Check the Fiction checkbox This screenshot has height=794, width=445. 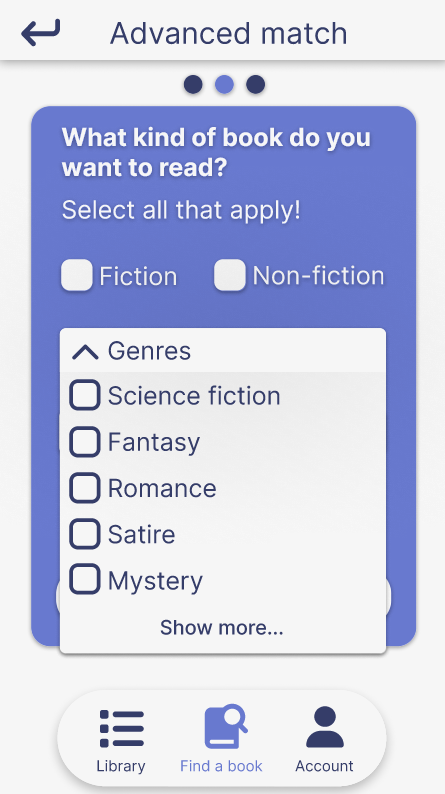(76, 275)
